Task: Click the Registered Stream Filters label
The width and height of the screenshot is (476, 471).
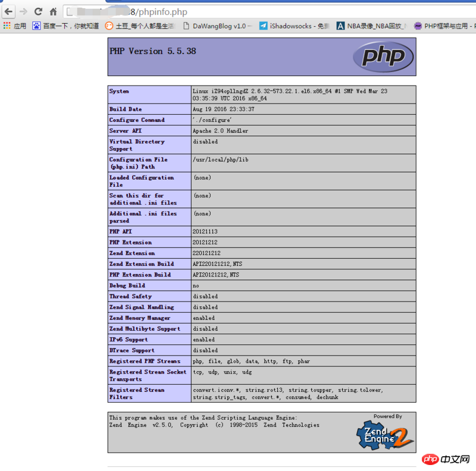Action: click(x=137, y=394)
